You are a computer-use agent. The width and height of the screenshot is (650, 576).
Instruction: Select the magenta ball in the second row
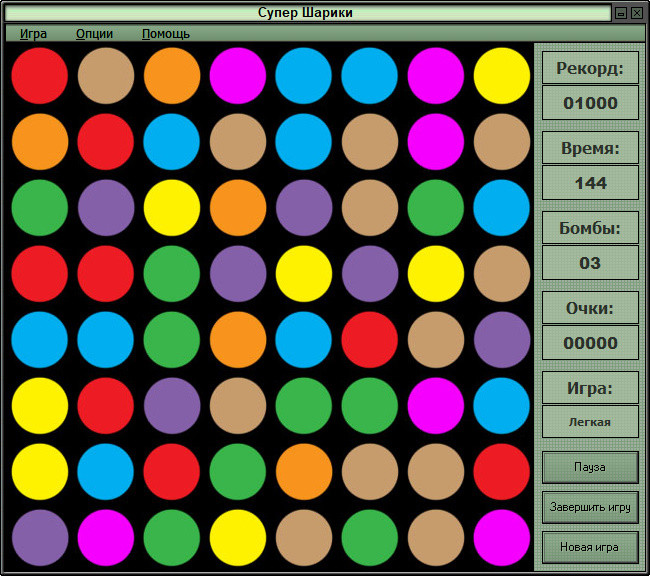coord(436,141)
